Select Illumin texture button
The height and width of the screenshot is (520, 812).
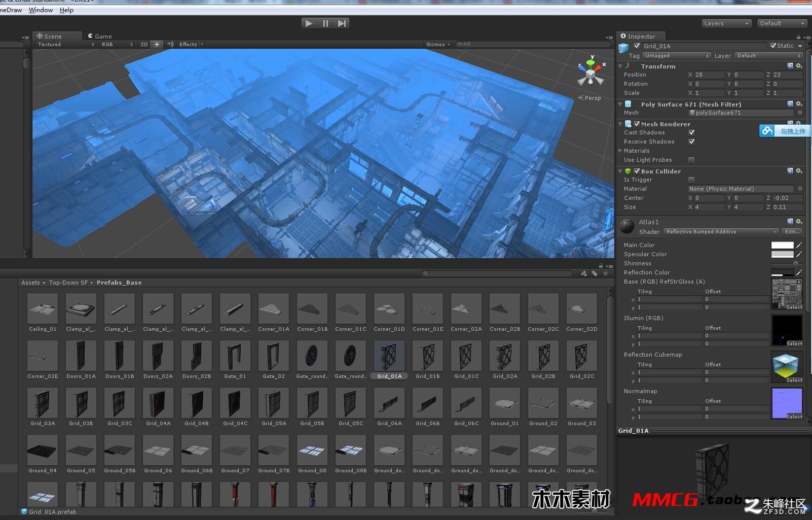coord(794,343)
